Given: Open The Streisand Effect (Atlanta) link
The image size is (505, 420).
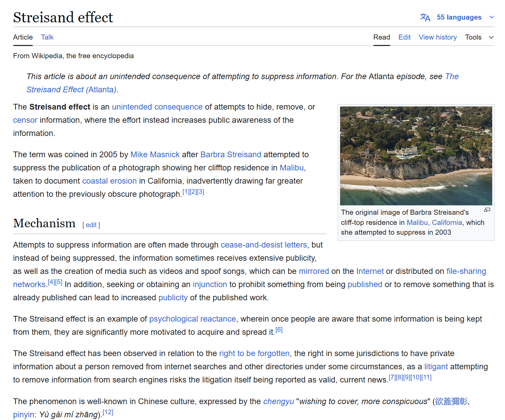Looking at the screenshot, I should pos(72,90).
